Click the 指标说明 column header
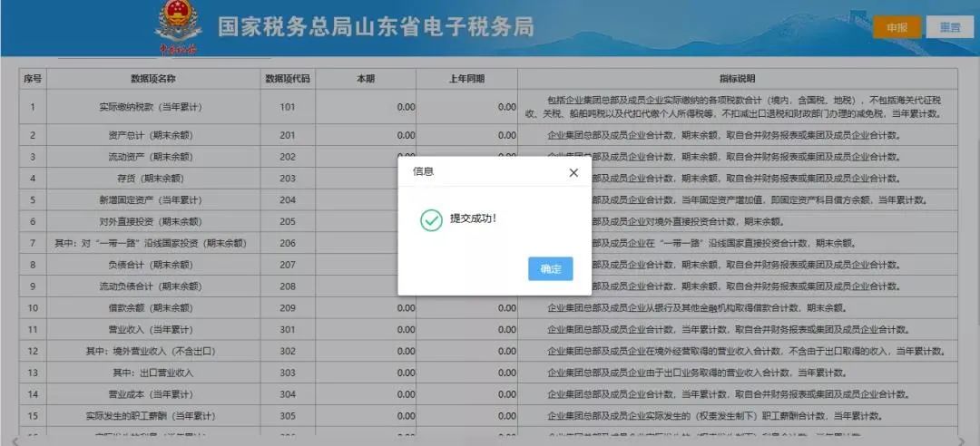Image resolution: width=980 pixels, height=446 pixels. click(x=738, y=79)
